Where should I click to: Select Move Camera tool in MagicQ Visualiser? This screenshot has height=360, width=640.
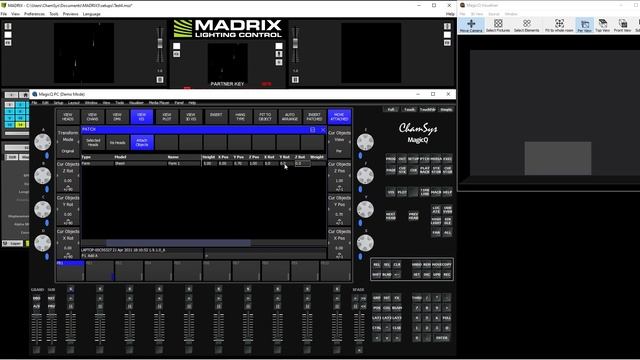click(x=471, y=25)
